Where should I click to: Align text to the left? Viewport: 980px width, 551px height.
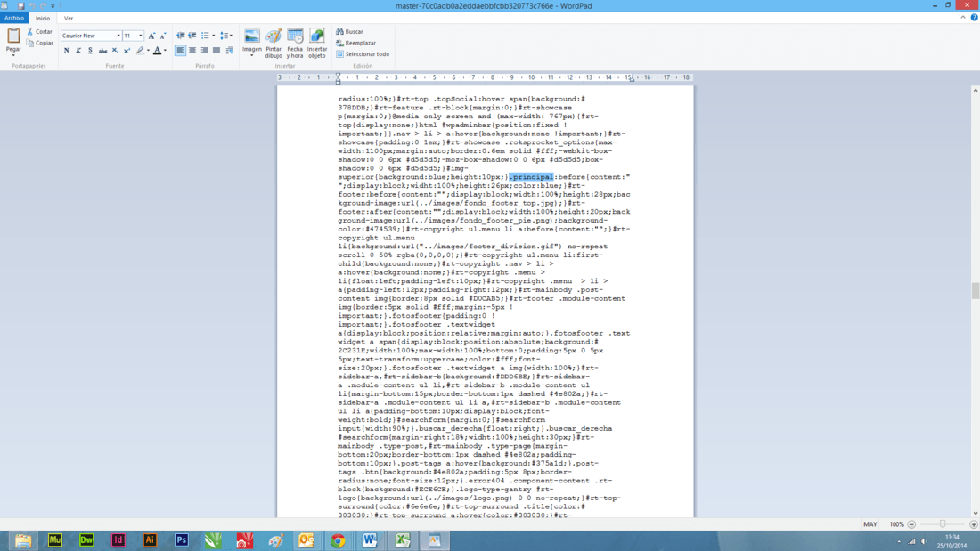pos(180,51)
